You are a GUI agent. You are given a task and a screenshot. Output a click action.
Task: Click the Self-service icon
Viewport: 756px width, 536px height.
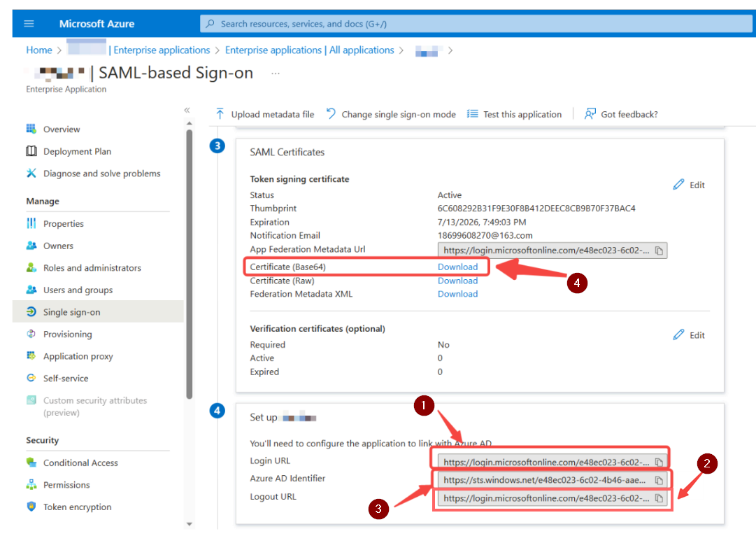click(31, 378)
